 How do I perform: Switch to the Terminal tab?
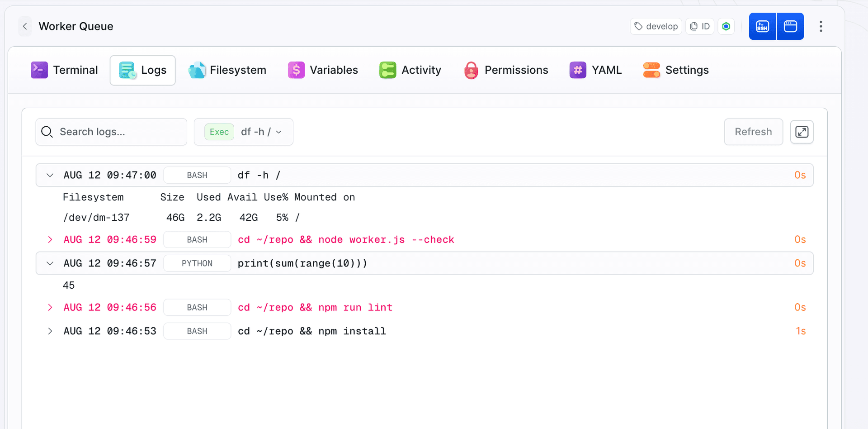pyautogui.click(x=64, y=70)
